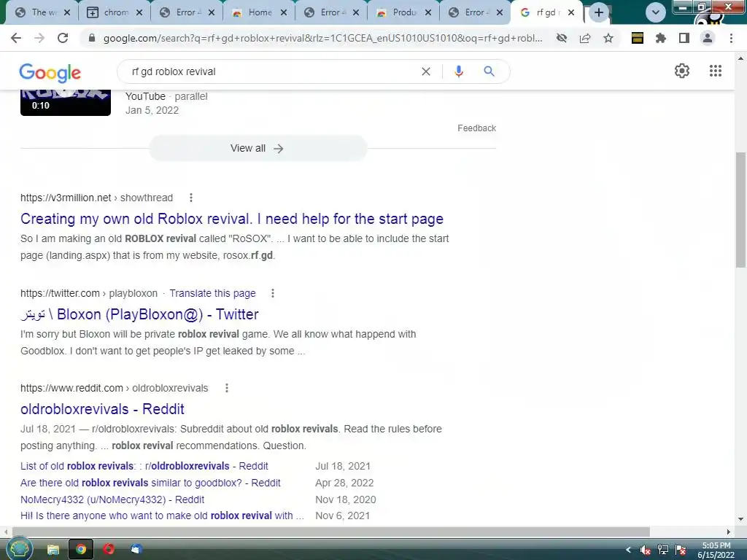Screen dimensions: 747x560
Task: Bookmark this page with the star icon
Action: tap(608, 38)
